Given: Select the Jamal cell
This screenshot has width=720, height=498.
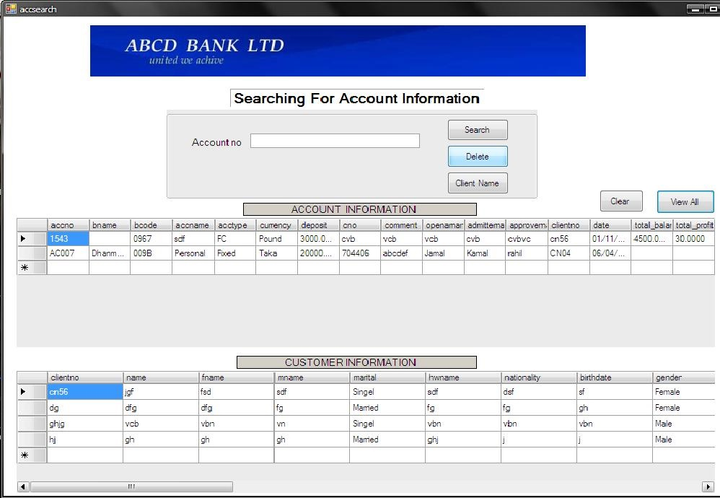Looking at the screenshot, I should (443, 253).
